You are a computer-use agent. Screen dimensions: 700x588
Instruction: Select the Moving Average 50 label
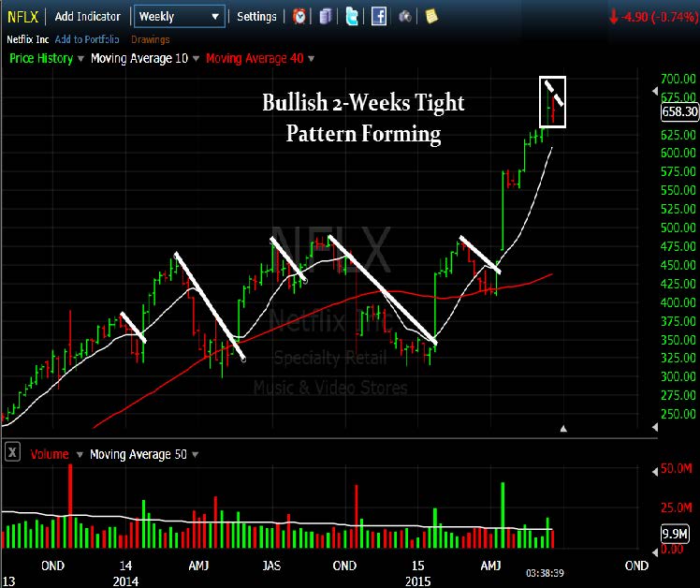coord(139,454)
